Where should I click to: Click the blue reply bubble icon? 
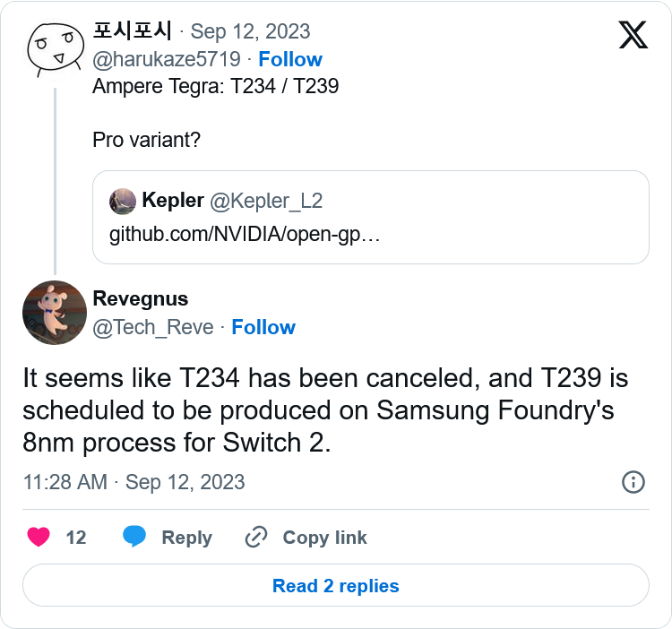coord(134,537)
